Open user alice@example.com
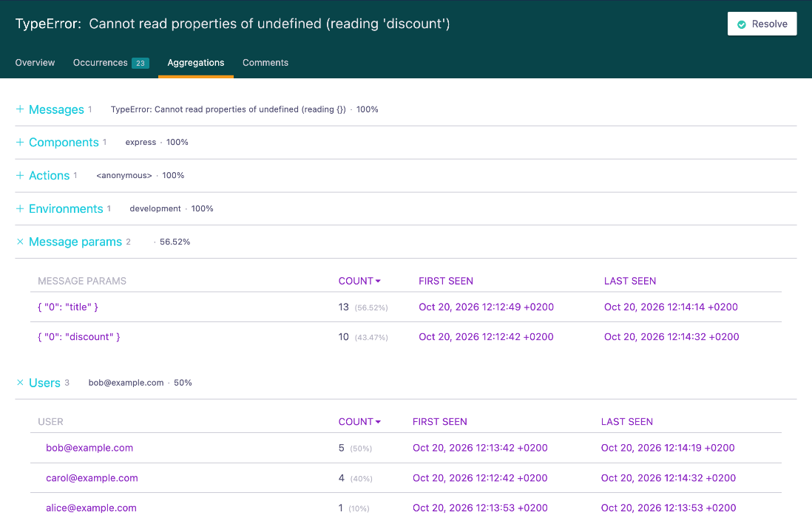The image size is (812, 518). (91, 508)
